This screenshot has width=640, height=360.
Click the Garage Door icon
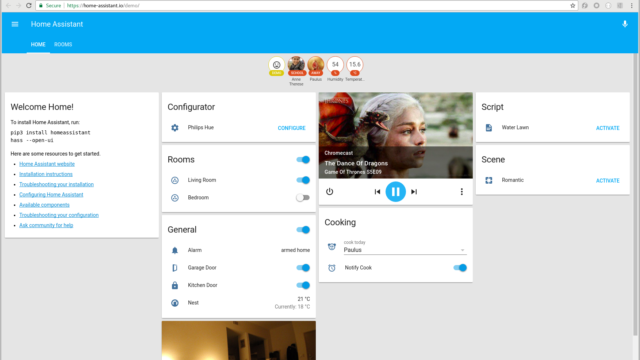(175, 268)
